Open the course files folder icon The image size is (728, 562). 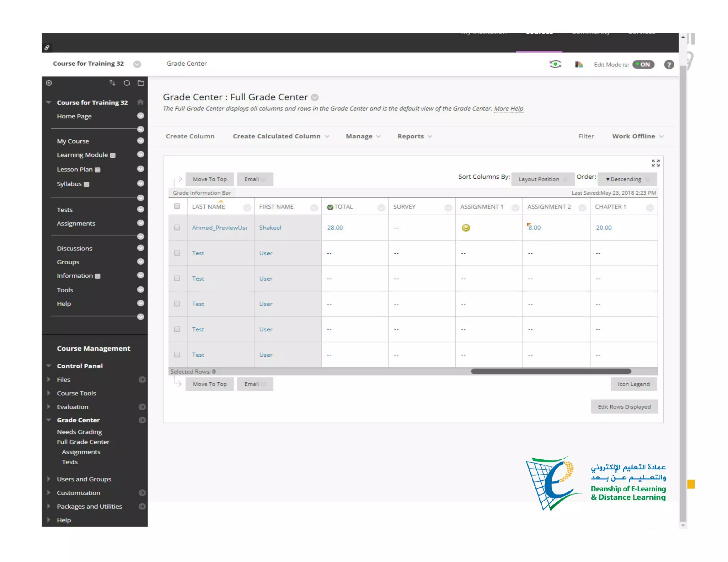(x=141, y=83)
